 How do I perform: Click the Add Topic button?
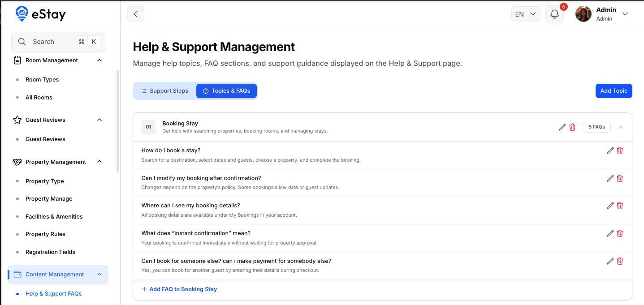pyautogui.click(x=614, y=91)
